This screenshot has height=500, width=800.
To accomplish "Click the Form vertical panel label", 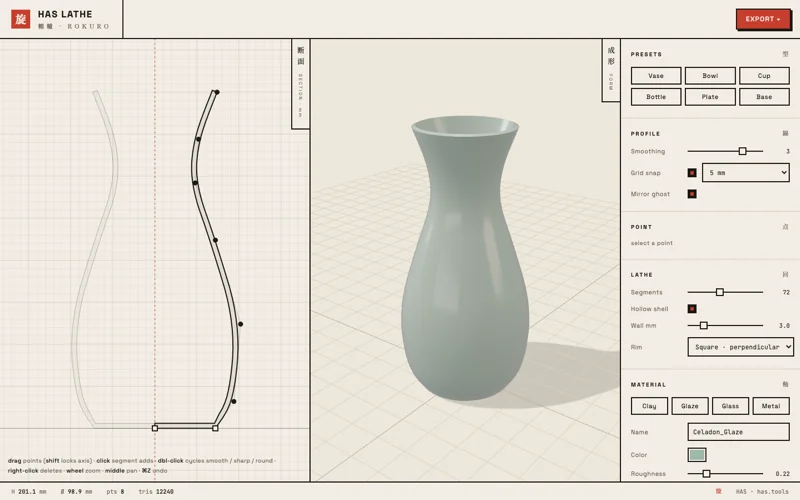I will pyautogui.click(x=611, y=70).
